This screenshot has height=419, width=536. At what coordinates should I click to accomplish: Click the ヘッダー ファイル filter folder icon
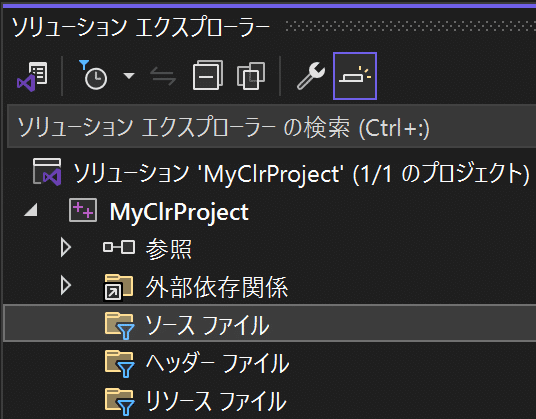119,364
